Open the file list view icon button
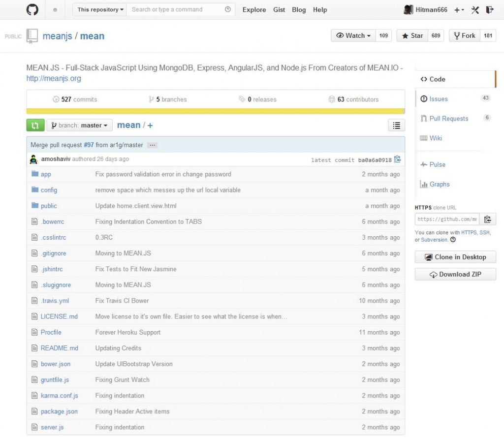This screenshot has width=504, height=439. click(x=396, y=125)
